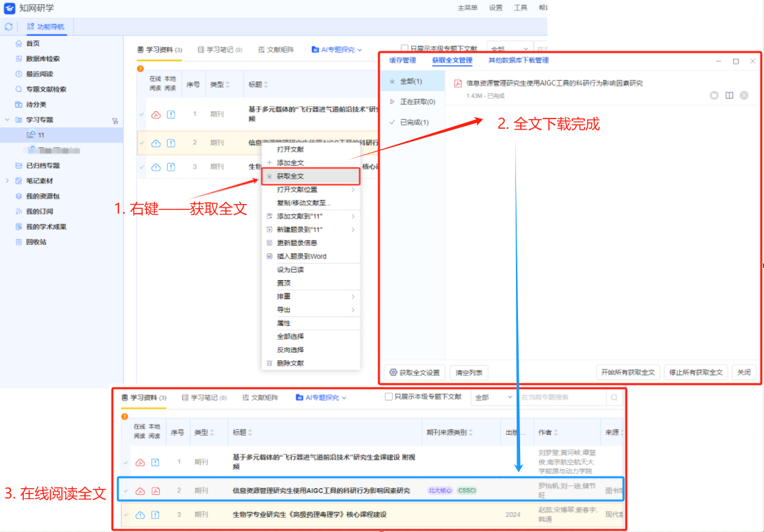Screen dimensions: 764x532
Task: Open lower list row 2 local PDF icon
Action: click(156, 491)
